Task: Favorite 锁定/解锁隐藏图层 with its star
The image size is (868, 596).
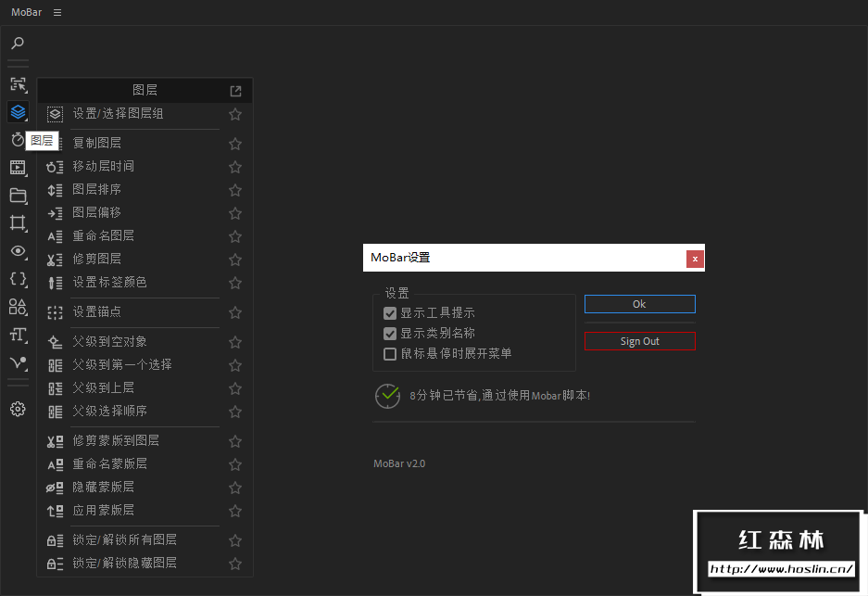Action: 235,564
